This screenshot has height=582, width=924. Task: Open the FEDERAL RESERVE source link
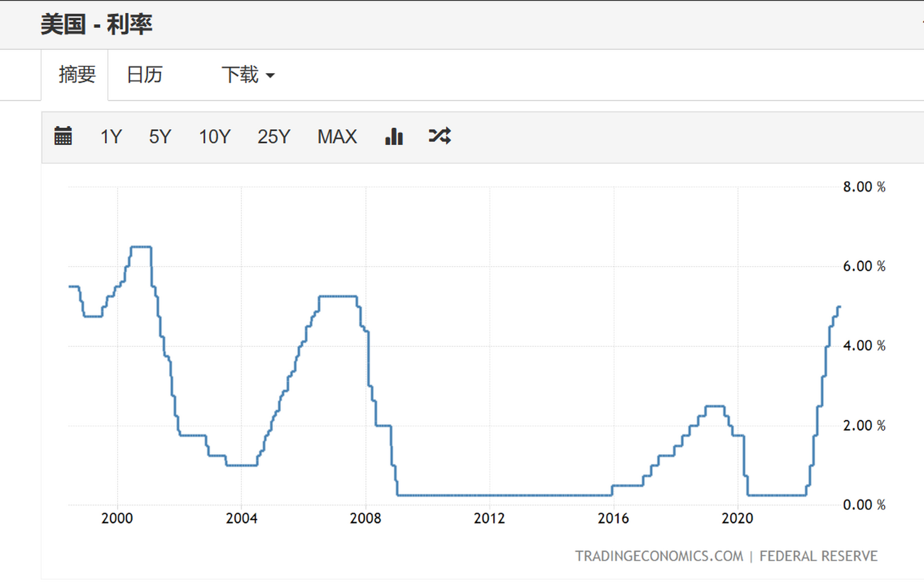819,556
